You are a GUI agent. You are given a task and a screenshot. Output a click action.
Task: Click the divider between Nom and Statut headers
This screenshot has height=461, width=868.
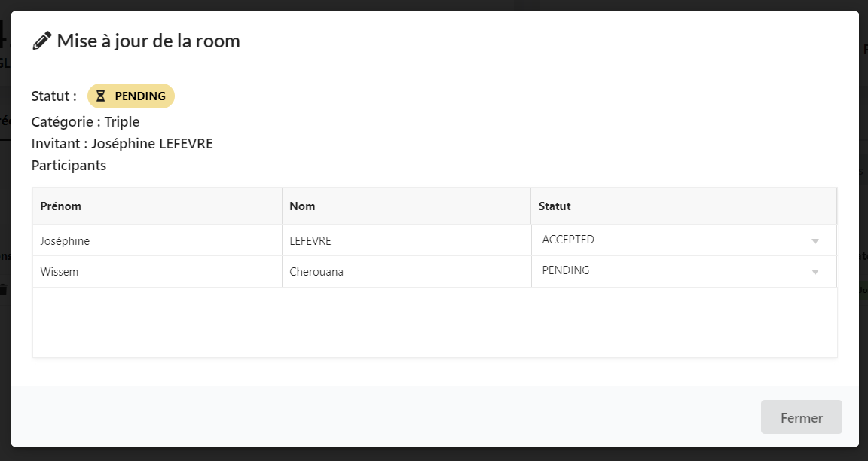point(531,206)
